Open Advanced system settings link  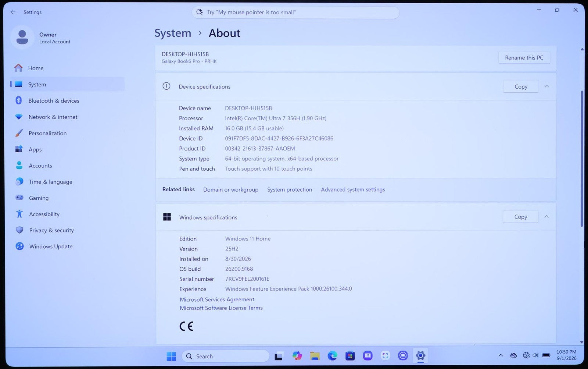click(353, 189)
